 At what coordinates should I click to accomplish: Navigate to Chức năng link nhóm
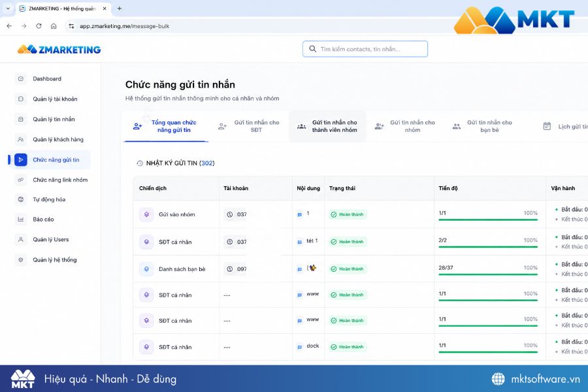pyautogui.click(x=60, y=180)
